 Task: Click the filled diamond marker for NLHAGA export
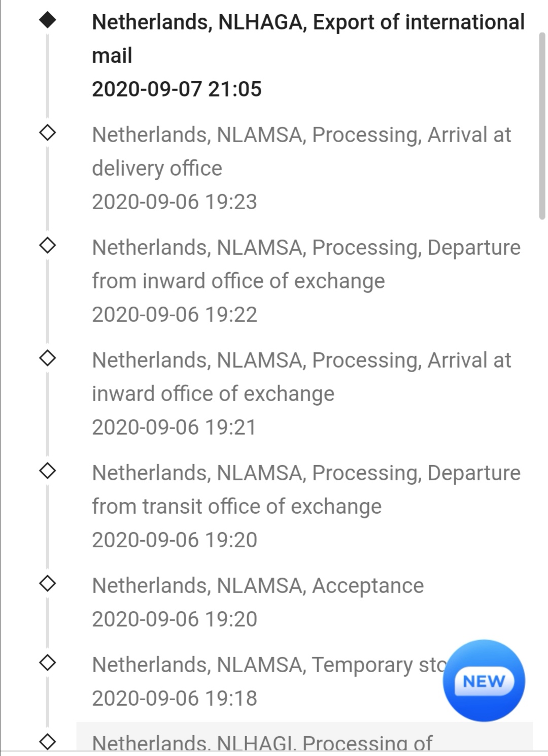pos(48,20)
